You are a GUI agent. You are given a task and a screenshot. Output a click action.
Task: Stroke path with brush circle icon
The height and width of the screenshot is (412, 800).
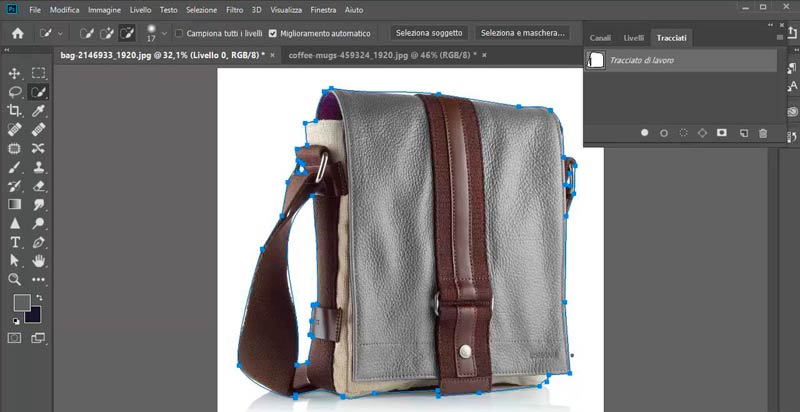tap(664, 133)
